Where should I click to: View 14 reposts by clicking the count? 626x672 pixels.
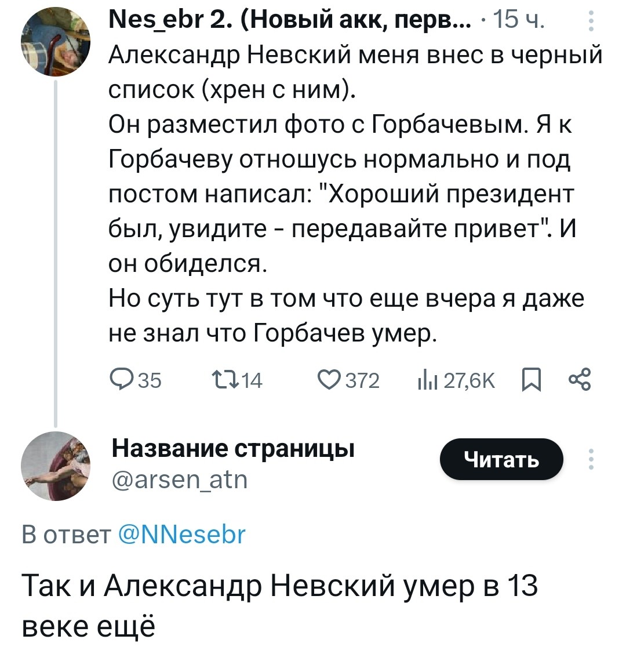(x=252, y=380)
